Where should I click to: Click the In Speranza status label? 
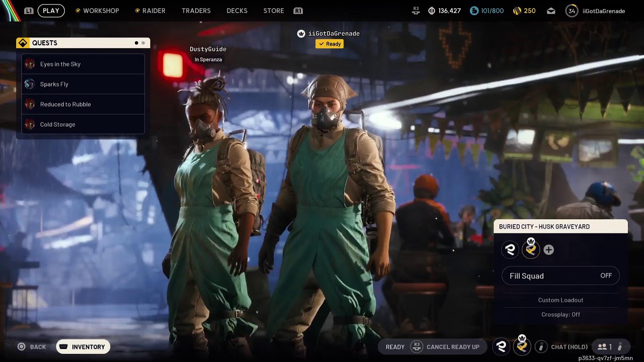pos(208,59)
